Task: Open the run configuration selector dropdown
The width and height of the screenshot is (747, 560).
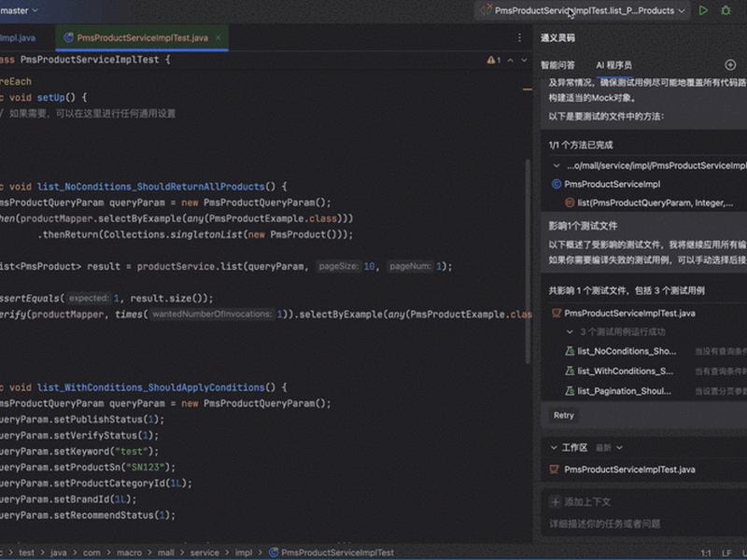Action: click(582, 10)
